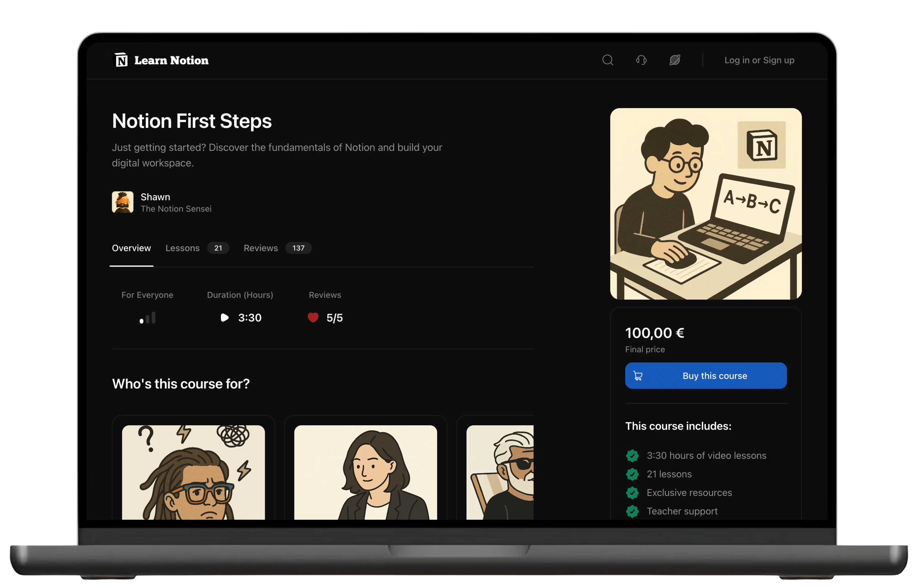
Task: Click the difficulty level bars icon
Action: (x=147, y=318)
